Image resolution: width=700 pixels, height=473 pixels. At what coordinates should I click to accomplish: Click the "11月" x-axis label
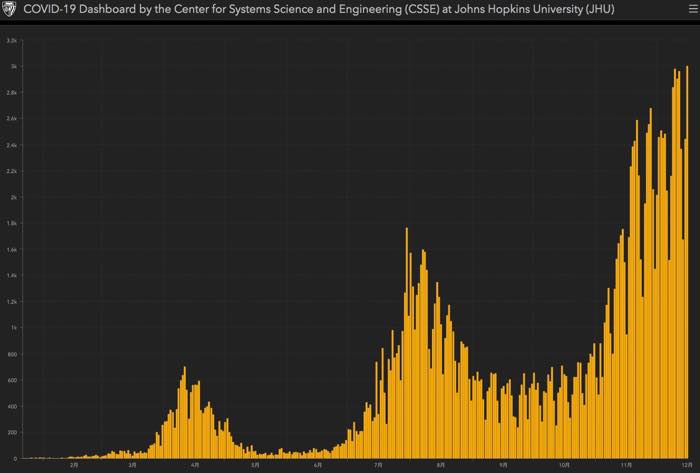(x=627, y=465)
